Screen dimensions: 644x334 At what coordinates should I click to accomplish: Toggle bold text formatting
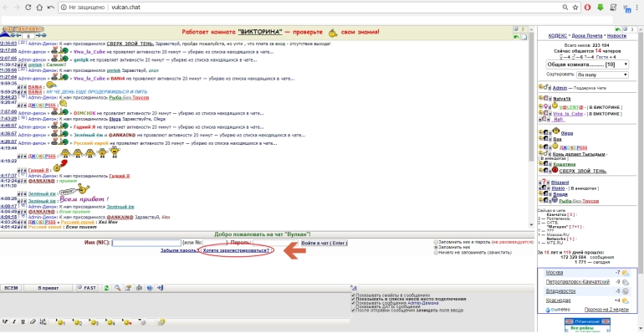[5, 321]
